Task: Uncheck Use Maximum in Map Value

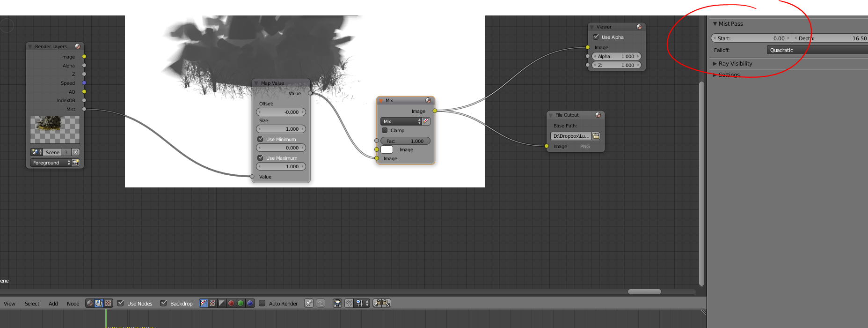Action: point(260,158)
